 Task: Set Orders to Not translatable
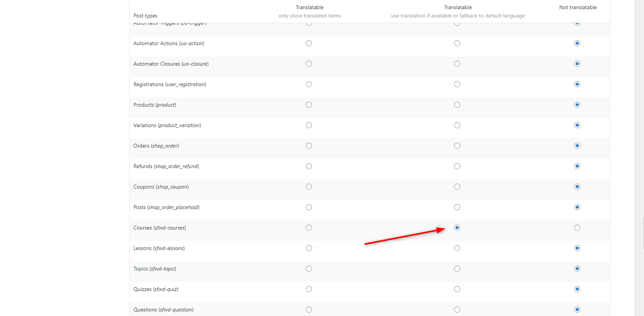click(577, 146)
